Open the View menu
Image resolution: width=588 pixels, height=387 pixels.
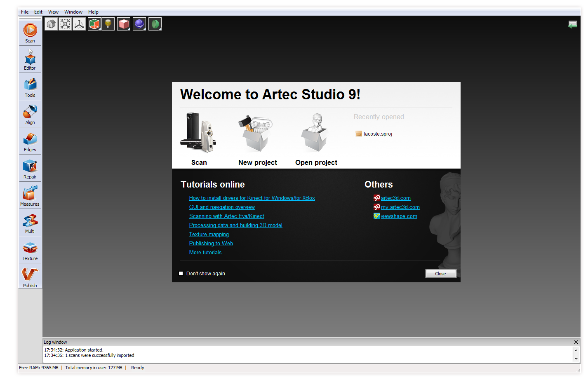pos(53,12)
